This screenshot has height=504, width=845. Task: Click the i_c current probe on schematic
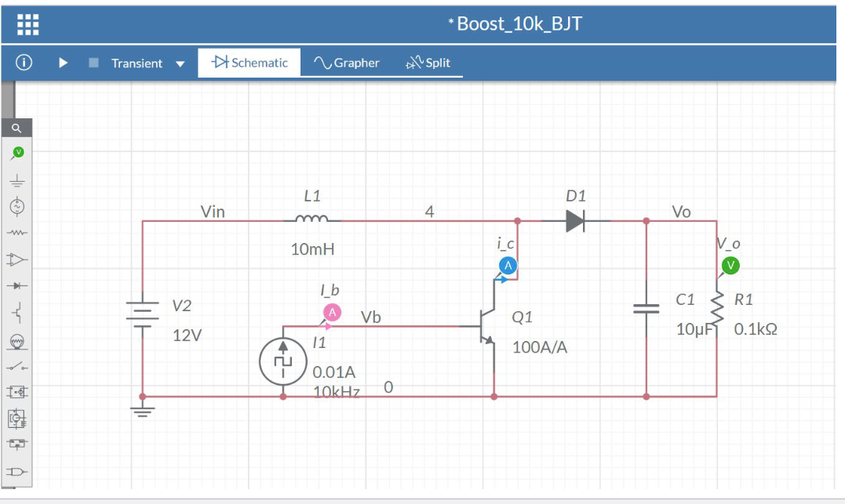(508, 266)
